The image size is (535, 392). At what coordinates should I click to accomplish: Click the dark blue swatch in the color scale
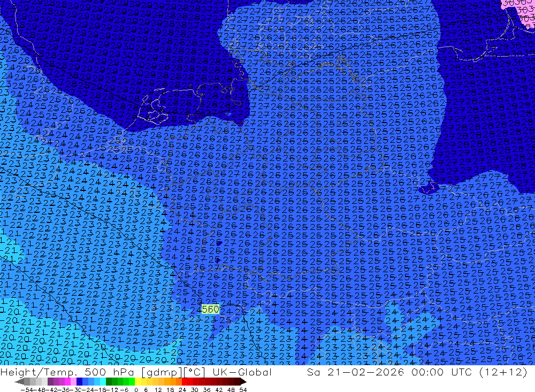[79, 382]
